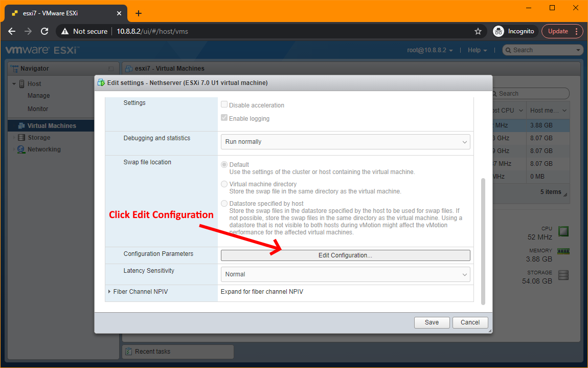Select Virtual machine directory swap option
Viewport: 588px width, 368px height.
pyautogui.click(x=224, y=184)
